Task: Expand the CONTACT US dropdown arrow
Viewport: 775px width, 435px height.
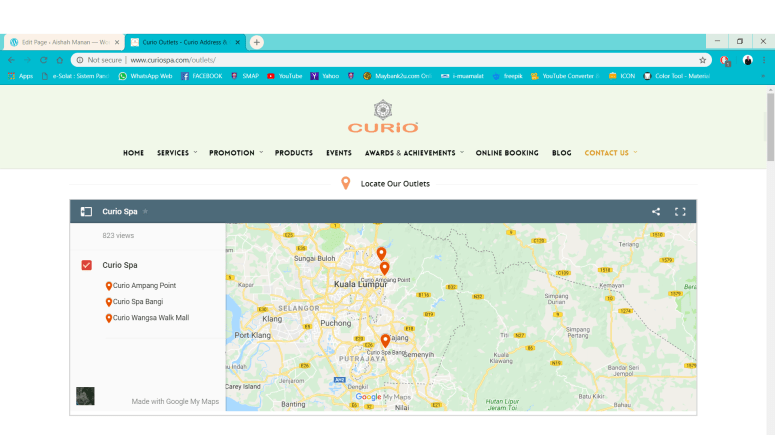Action: pos(635,152)
